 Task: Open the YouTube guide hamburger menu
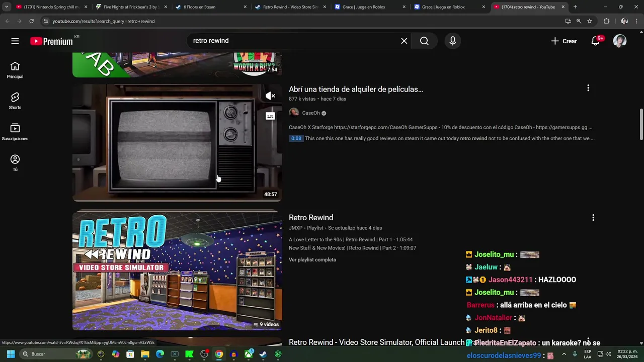pyautogui.click(x=15, y=41)
